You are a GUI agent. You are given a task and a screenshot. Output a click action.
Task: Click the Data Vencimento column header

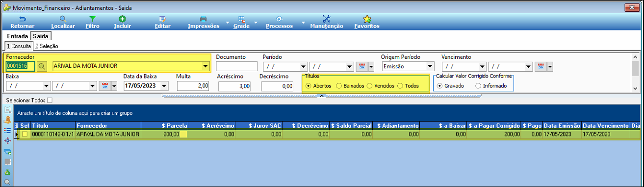(x=606, y=126)
